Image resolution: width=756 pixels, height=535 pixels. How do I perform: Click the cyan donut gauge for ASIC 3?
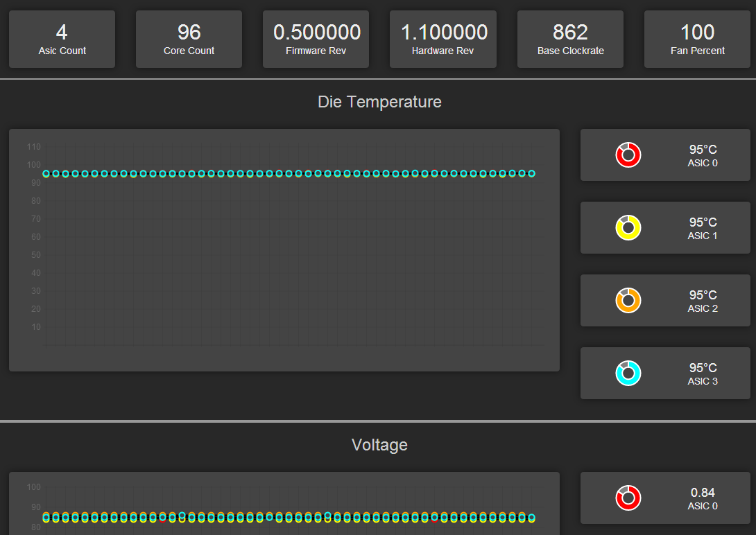[x=628, y=374]
